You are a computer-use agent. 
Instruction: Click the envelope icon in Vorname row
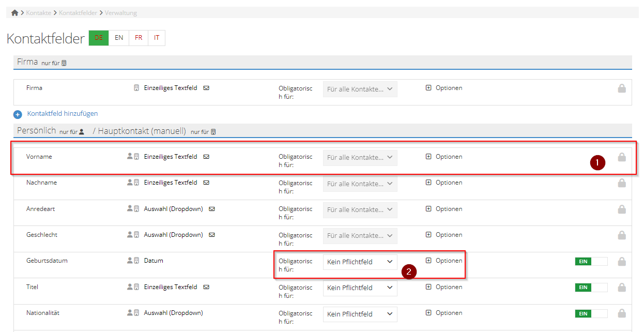coord(206,157)
